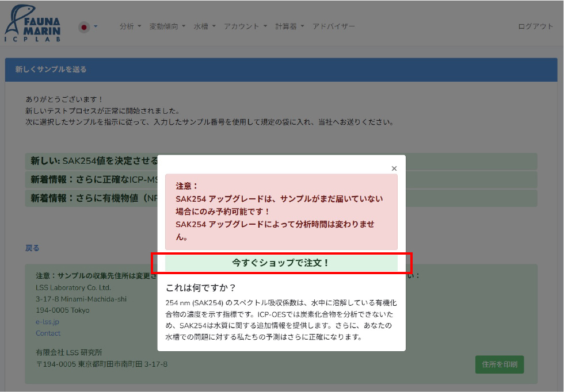Click the 新しくサンプルを送る panel header
This screenshot has width=564, height=392.
click(281, 70)
